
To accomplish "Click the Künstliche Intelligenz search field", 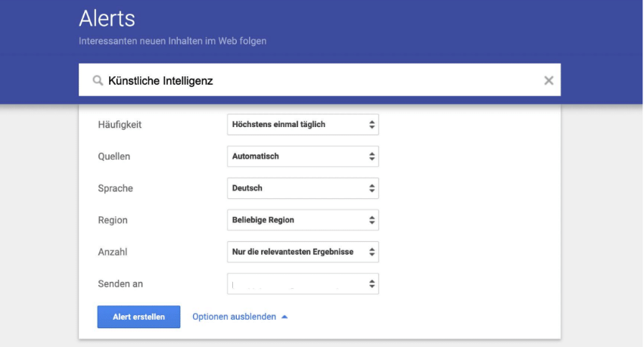I will click(319, 80).
